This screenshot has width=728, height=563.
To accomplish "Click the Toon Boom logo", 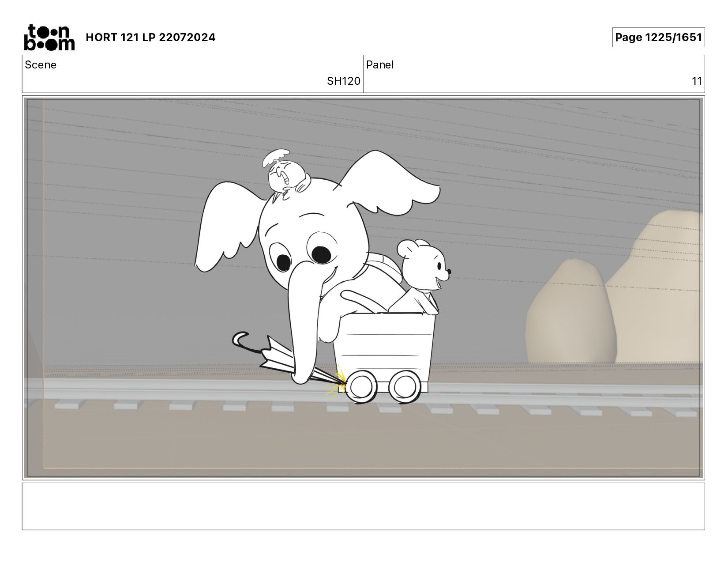I will (49, 38).
